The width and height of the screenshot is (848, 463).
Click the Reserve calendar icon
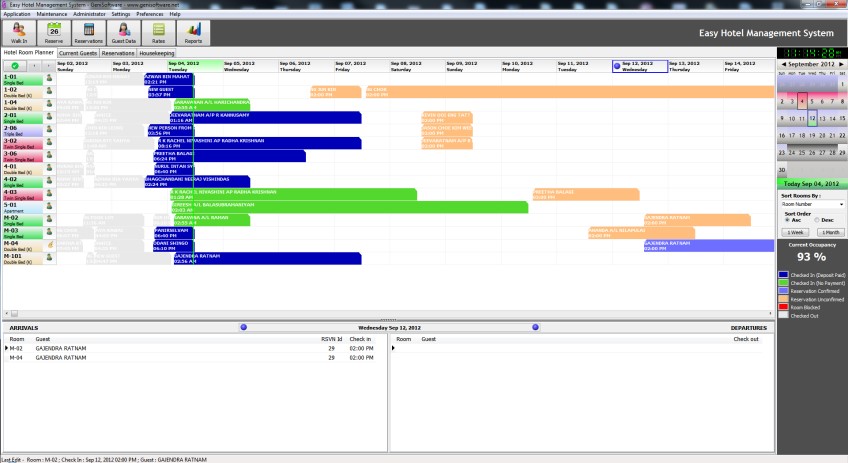pos(54,32)
